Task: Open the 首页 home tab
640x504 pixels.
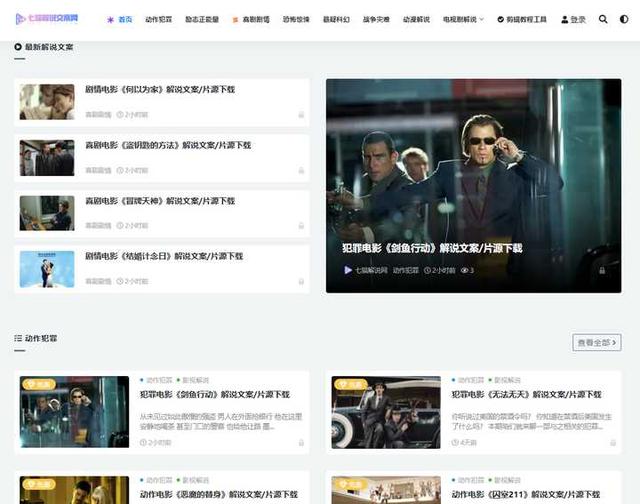Action: coord(119,19)
